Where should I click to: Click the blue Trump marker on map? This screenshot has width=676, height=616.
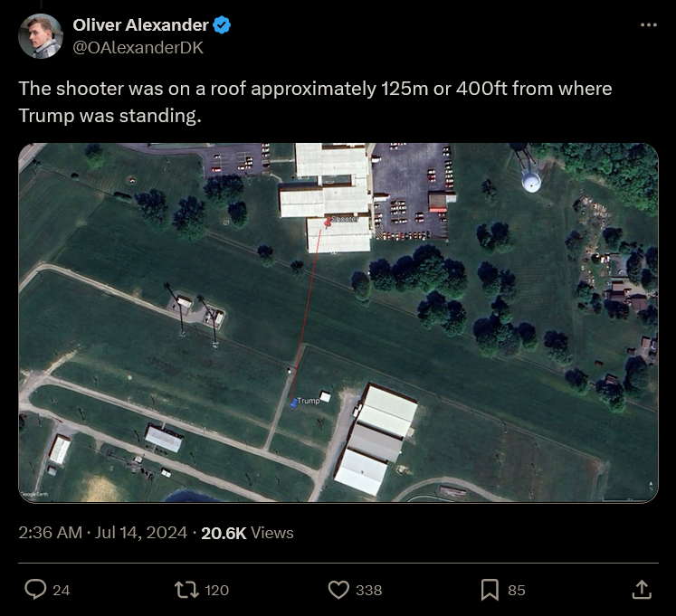(294, 404)
